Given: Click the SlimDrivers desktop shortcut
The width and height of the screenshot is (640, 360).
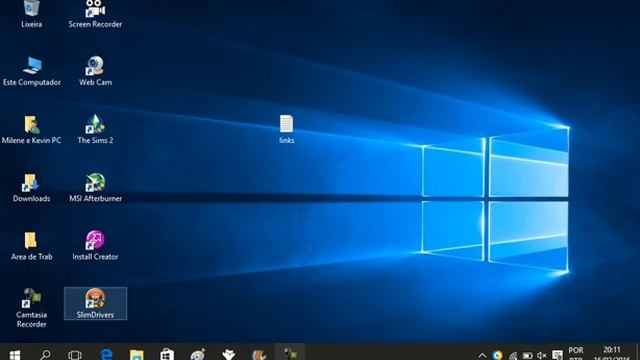Looking at the screenshot, I should tap(95, 304).
